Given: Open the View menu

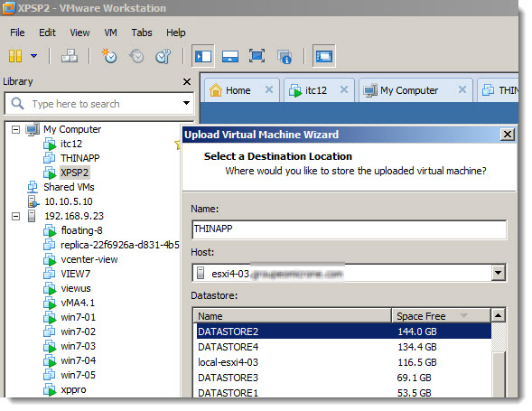Looking at the screenshot, I should 79,33.
